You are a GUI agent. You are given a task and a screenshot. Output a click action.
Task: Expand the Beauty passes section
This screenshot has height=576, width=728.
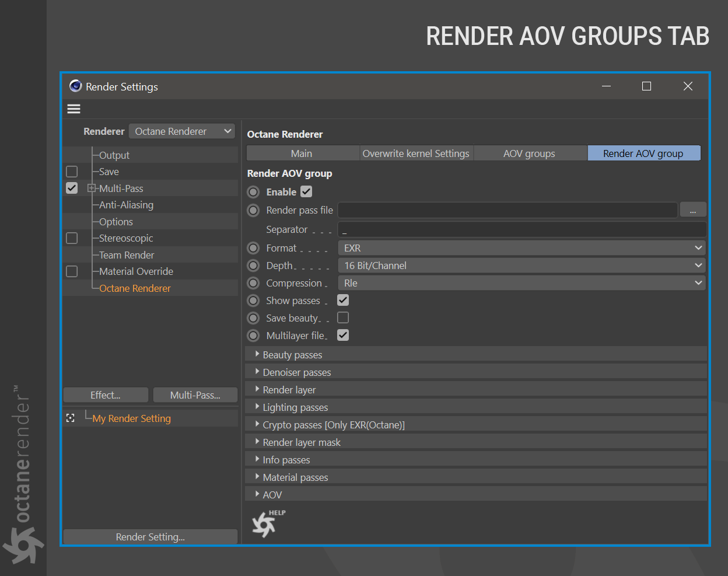[476, 354]
